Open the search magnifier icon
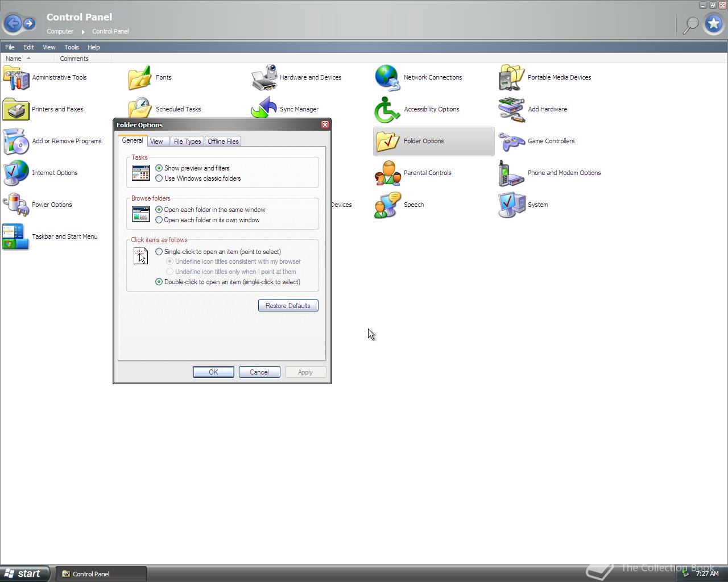This screenshot has width=728, height=582. pos(690,24)
